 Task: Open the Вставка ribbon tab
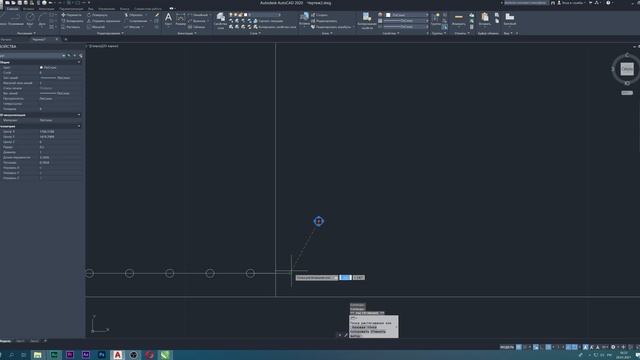coord(29,9)
